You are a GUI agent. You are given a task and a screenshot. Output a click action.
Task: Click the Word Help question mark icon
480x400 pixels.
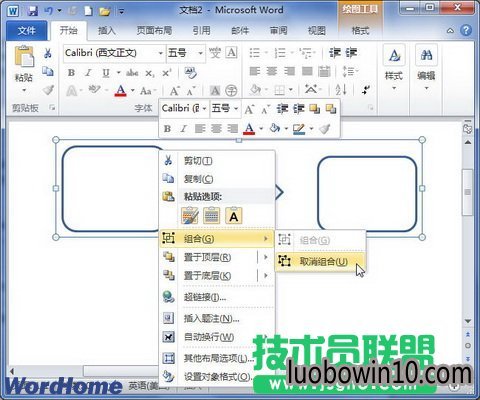(466, 31)
